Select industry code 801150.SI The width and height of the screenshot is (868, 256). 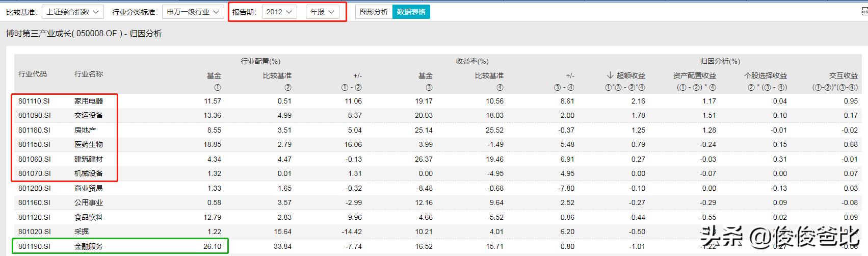tap(35, 144)
